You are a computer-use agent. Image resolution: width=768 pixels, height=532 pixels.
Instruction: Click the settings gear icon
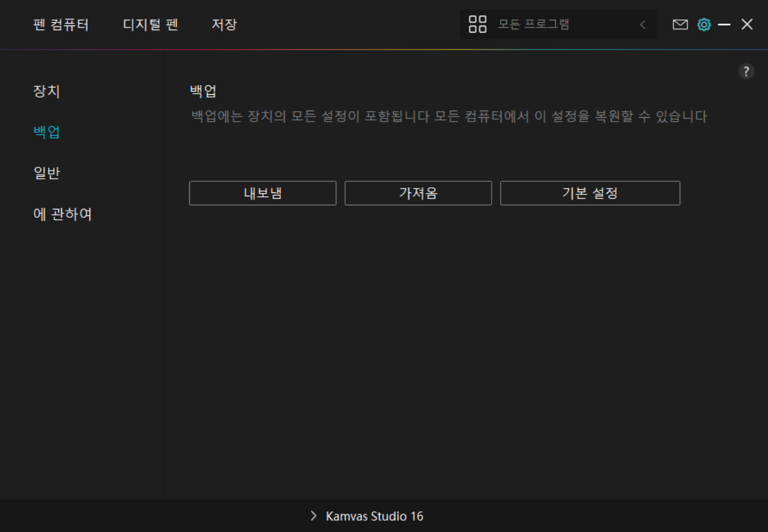pyautogui.click(x=704, y=25)
